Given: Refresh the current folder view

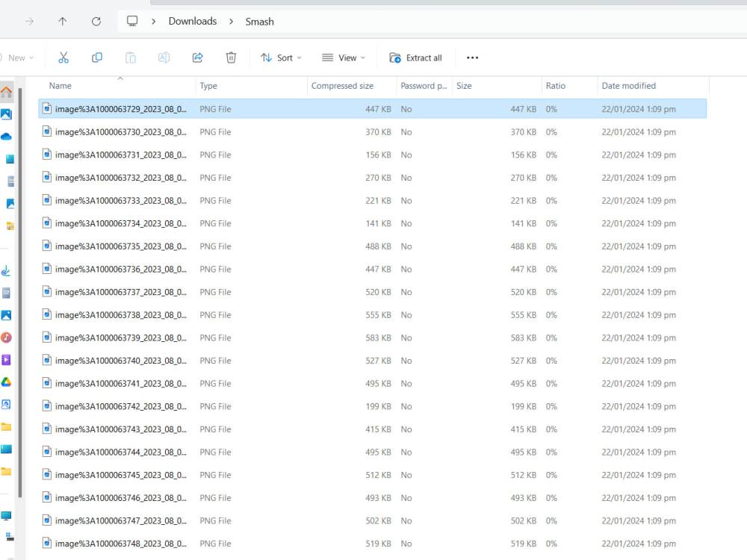Looking at the screenshot, I should [x=96, y=22].
